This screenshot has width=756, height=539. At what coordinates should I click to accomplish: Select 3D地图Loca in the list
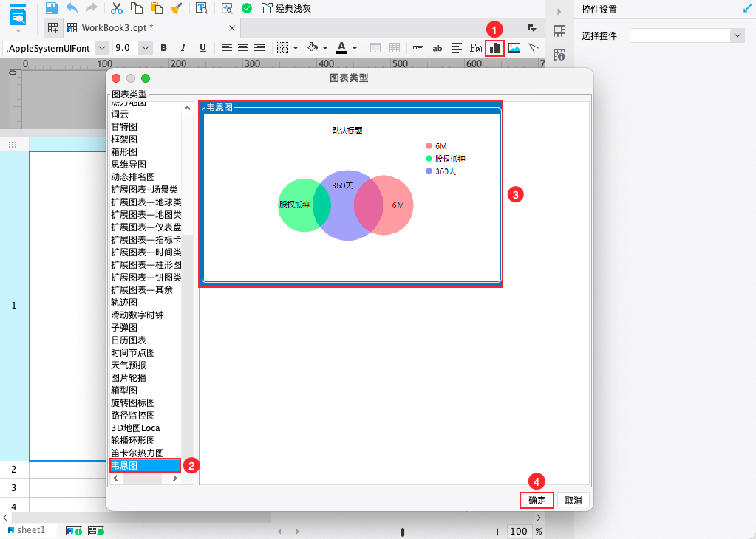pyautogui.click(x=135, y=428)
